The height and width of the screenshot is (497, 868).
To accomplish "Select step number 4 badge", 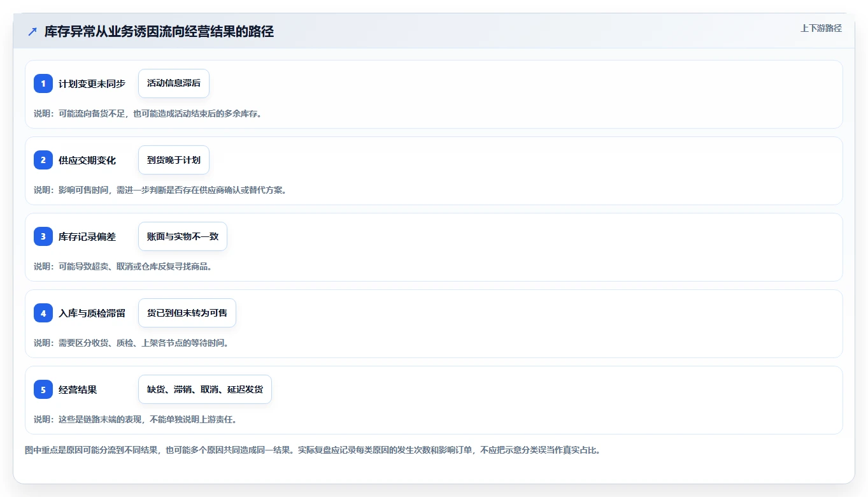I will tap(43, 313).
